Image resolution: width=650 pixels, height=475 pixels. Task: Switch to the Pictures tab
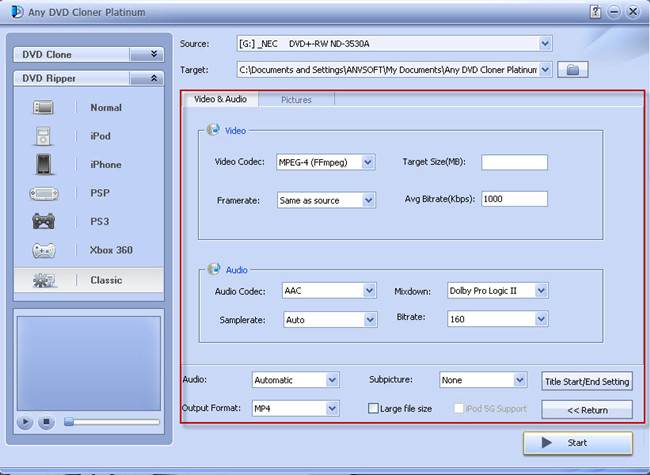coord(296,100)
